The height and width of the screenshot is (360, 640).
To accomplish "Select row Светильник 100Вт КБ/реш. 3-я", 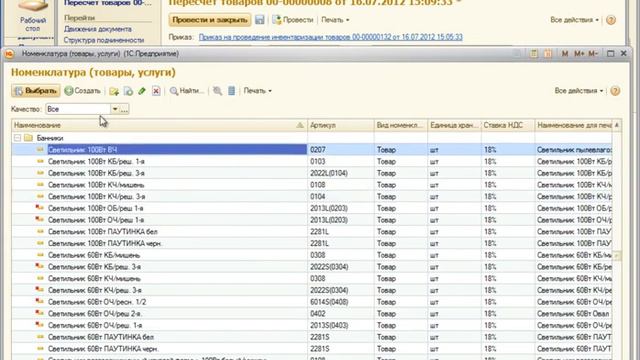I will point(312,173).
